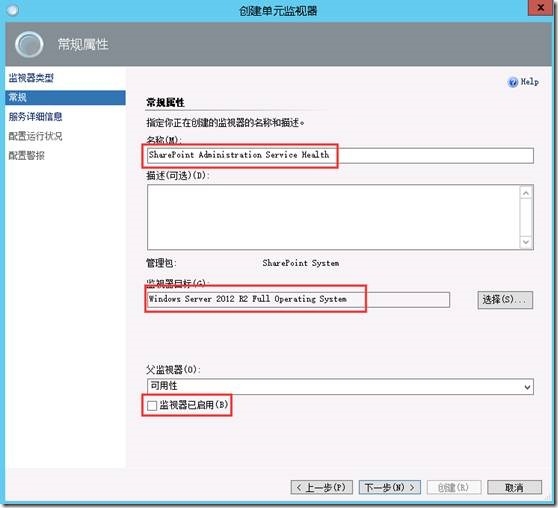558x508 pixels.
Task: Go to 配置运行状况 step
Action: coord(36,136)
